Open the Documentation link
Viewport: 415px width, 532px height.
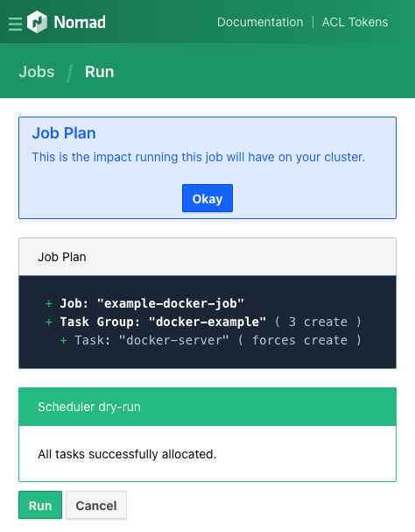point(260,22)
